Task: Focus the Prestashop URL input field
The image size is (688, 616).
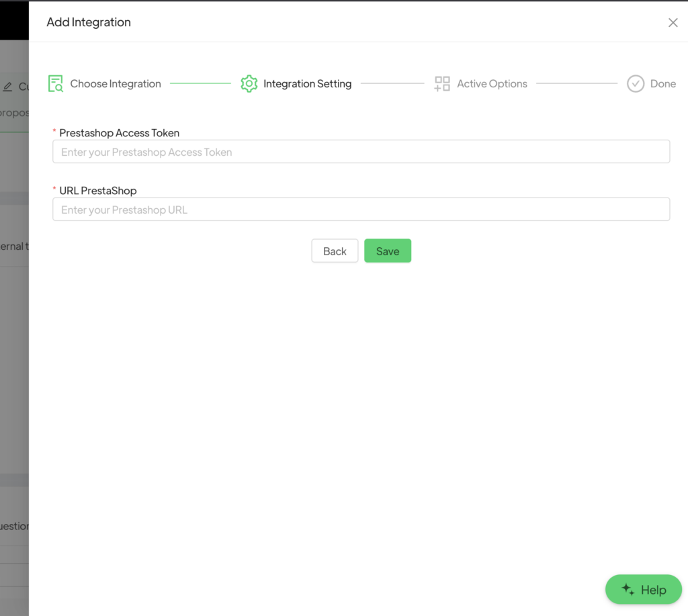Action: (361, 210)
